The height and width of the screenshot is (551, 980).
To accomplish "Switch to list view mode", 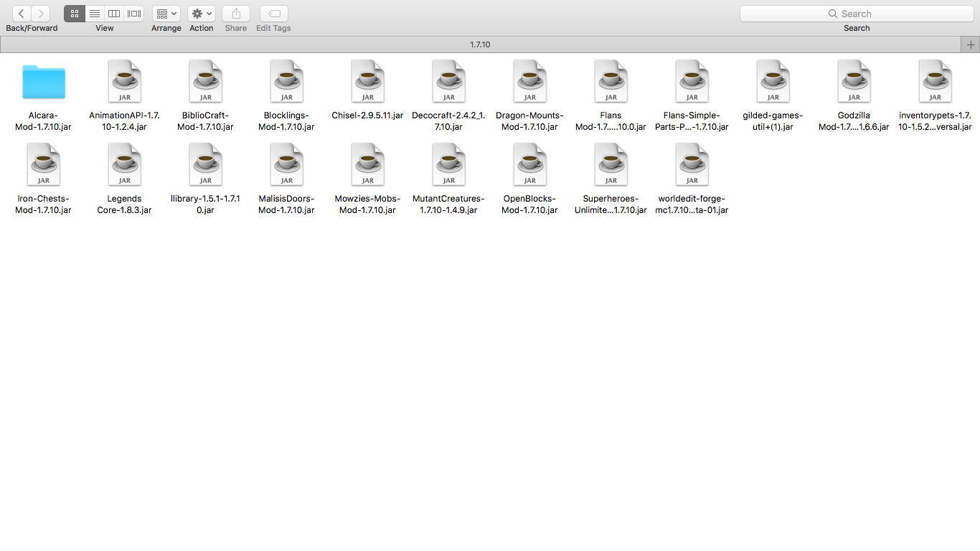I will tap(94, 14).
